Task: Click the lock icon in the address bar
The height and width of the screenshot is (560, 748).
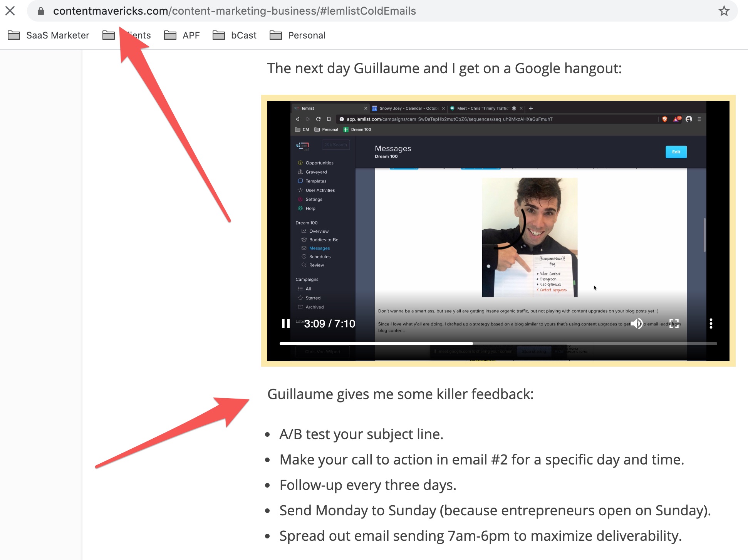Action: click(x=40, y=11)
